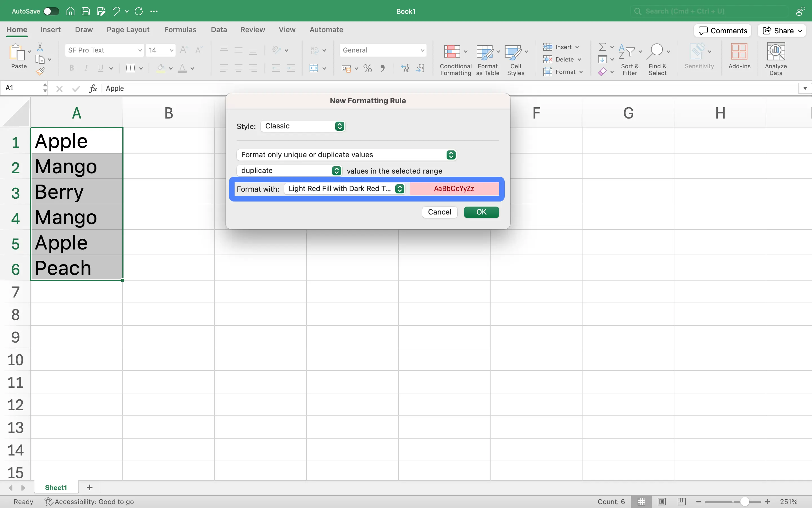Switch to Page Layout view icon
Viewport: 812px width, 508px height.
661,502
